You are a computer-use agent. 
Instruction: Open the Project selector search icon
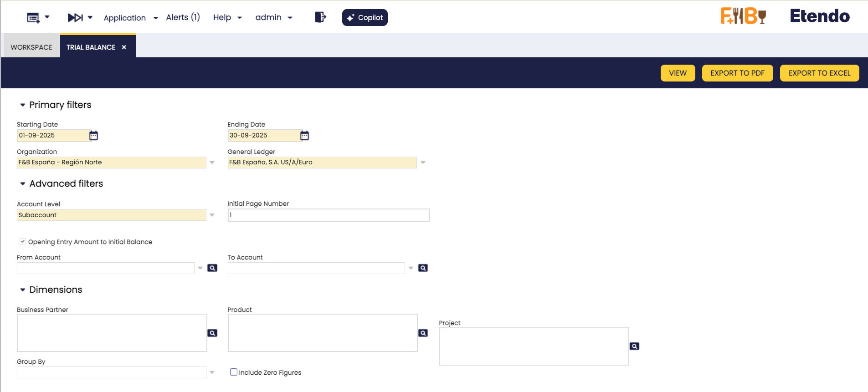pyautogui.click(x=634, y=346)
